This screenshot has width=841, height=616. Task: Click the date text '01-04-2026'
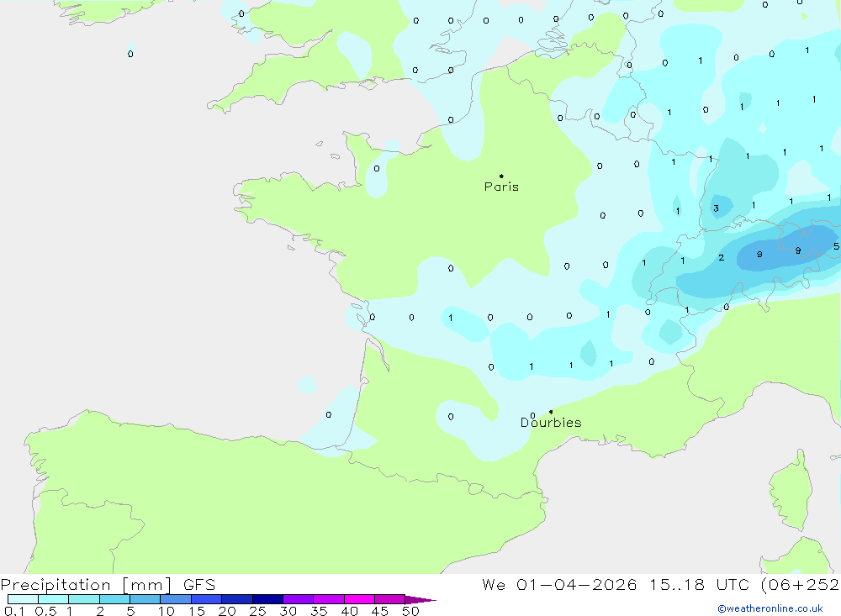(577, 584)
